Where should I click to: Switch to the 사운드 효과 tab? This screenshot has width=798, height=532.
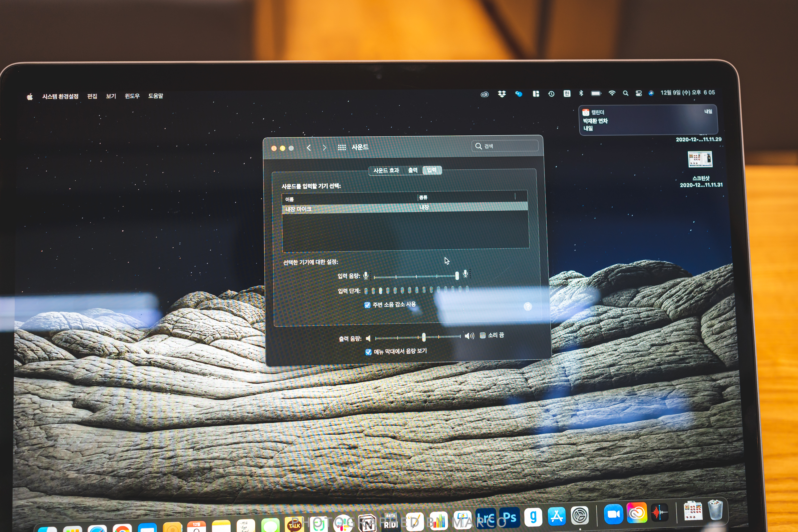click(x=386, y=170)
